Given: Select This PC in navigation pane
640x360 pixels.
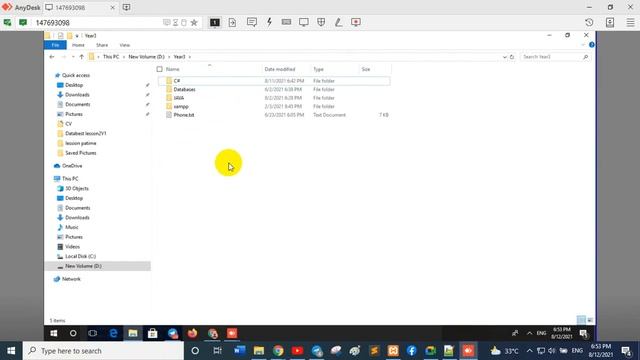Looking at the screenshot, I should (x=70, y=179).
